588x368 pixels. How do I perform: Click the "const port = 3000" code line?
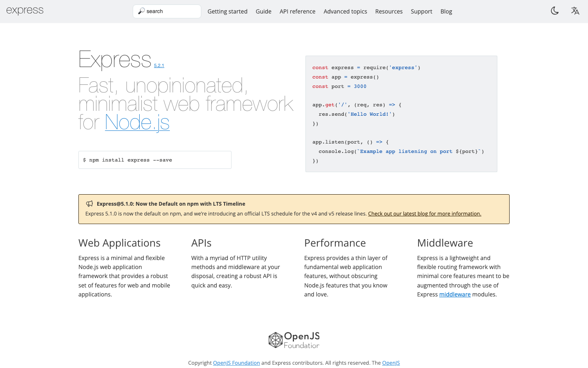[x=339, y=86]
